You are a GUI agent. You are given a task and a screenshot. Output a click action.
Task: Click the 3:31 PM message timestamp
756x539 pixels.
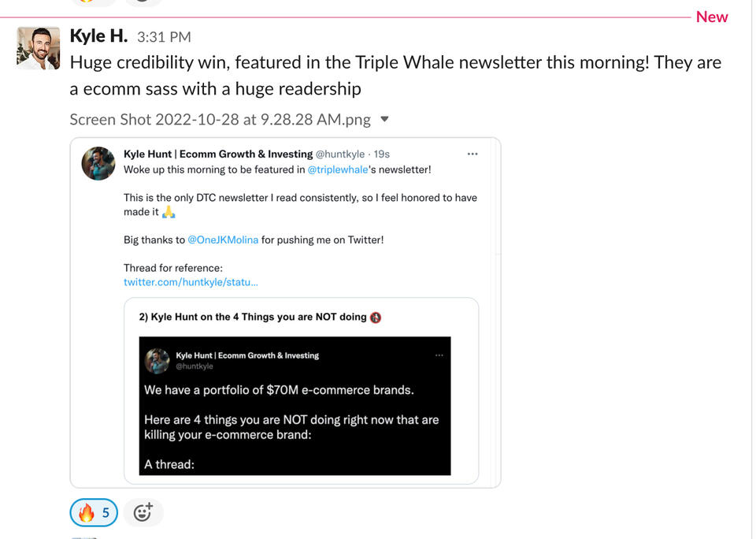(x=164, y=37)
